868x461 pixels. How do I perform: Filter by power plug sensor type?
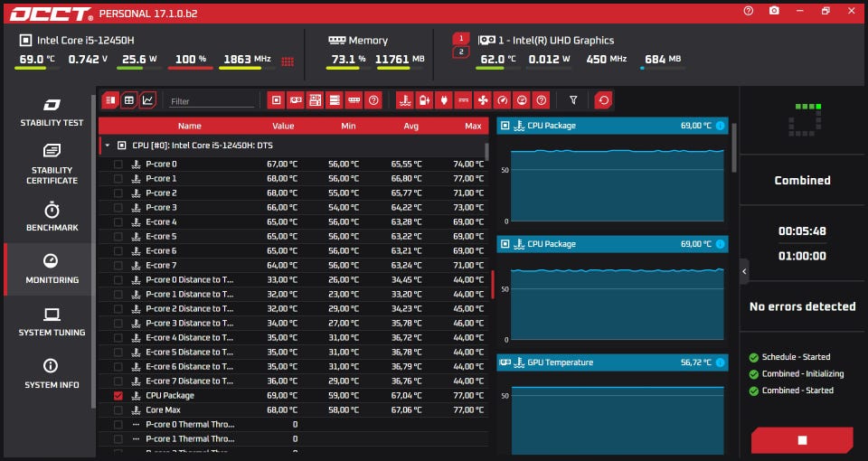443,100
